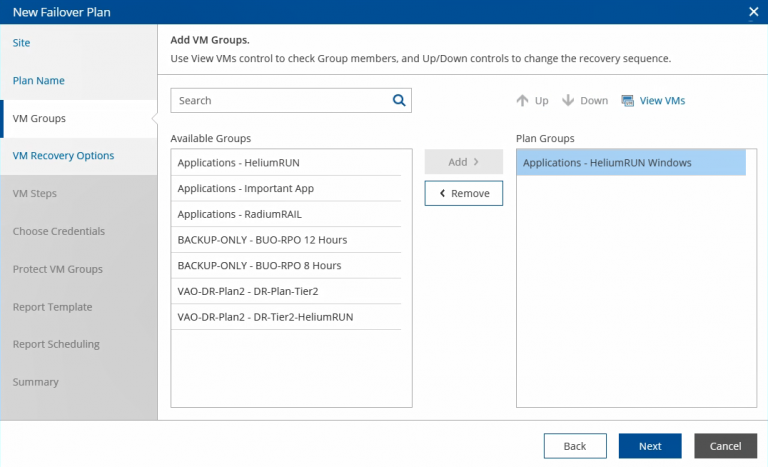This screenshot has width=768, height=467.
Task: Select "Applications - HeliumRUN" available group
Action: coord(286,163)
